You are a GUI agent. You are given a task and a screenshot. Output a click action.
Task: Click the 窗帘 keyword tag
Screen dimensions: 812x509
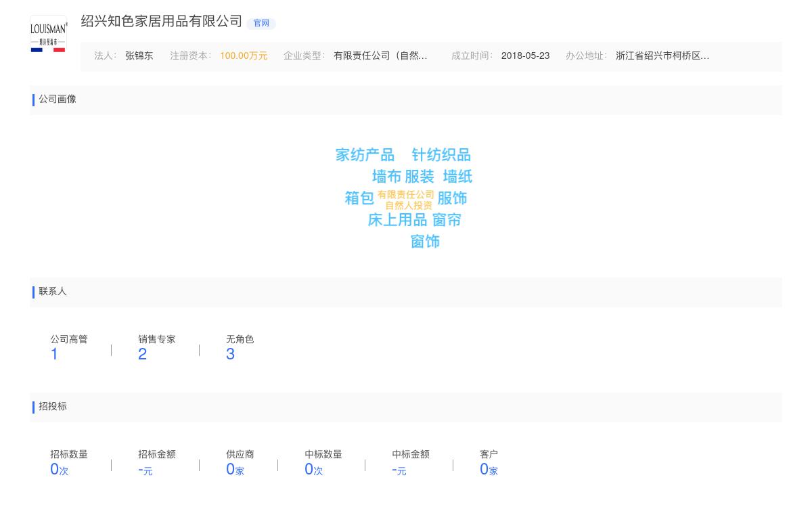click(447, 220)
